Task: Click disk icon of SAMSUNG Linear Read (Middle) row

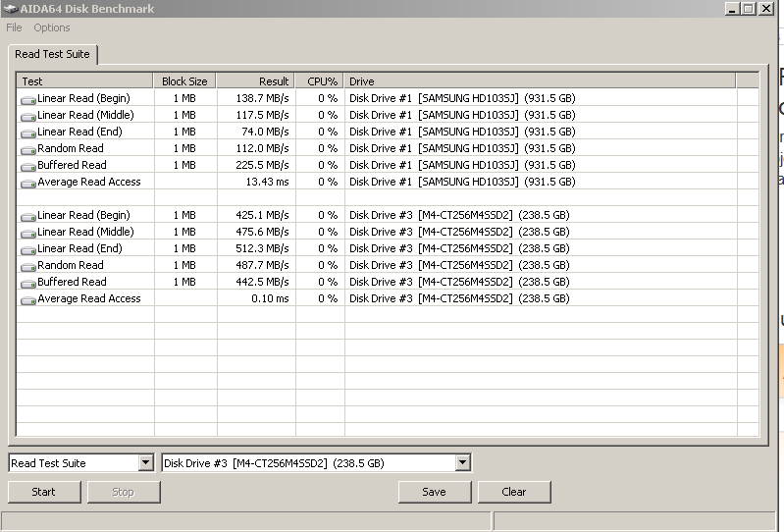Action: click(28, 117)
